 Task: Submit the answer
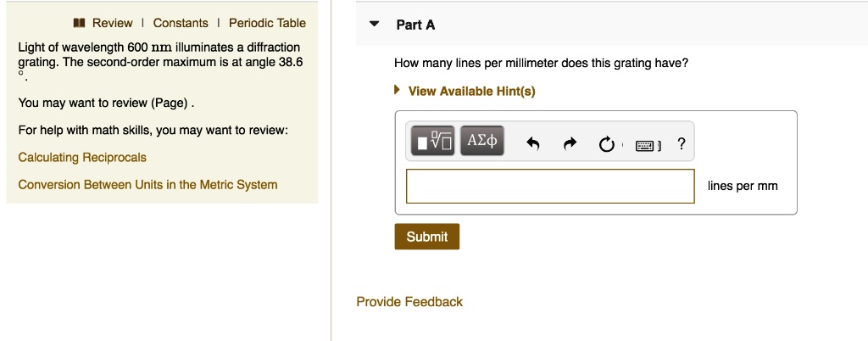pyautogui.click(x=427, y=237)
